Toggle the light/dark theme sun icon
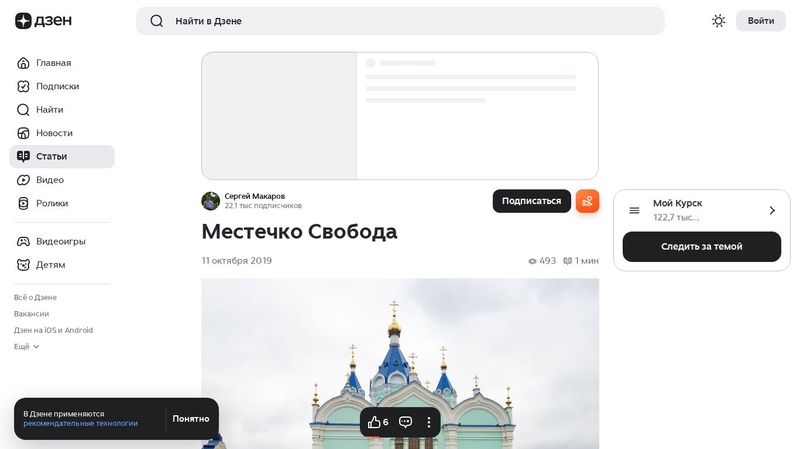Image resolution: width=800 pixels, height=449 pixels. (x=718, y=21)
